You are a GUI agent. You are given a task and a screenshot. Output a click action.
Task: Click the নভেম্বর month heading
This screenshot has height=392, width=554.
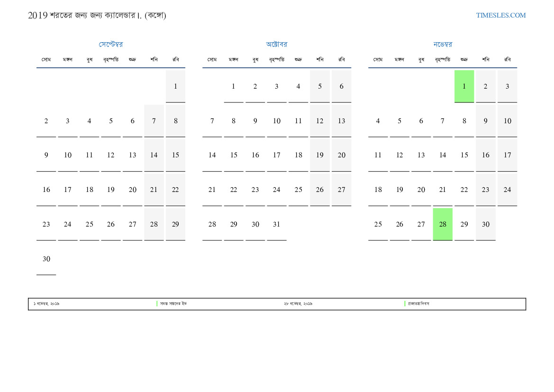click(x=442, y=44)
